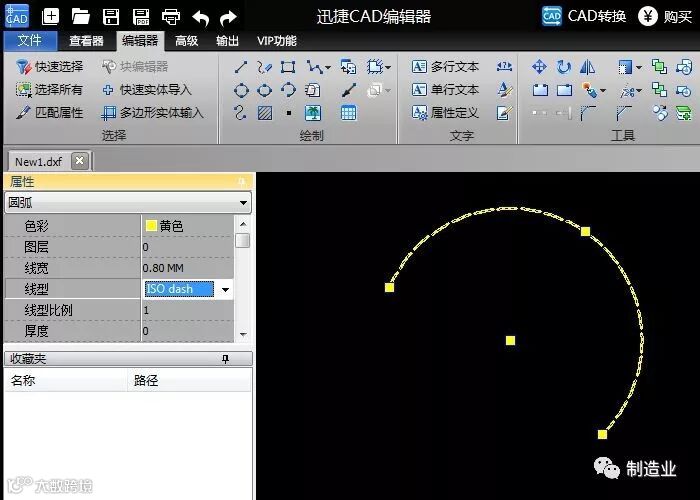Click the properties scrollbar up arrow
Image resolution: width=700 pixels, height=500 pixels.
coord(243,224)
